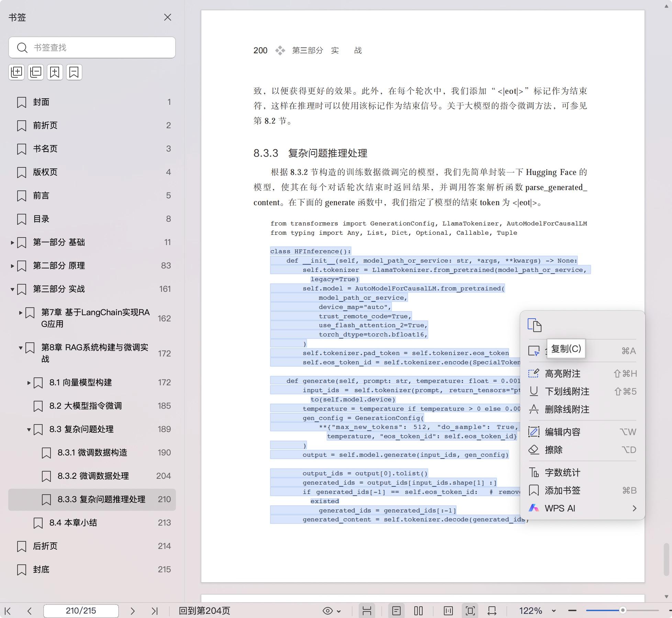Collapse 第8章 RAG系统构建 bookmark

click(x=21, y=348)
